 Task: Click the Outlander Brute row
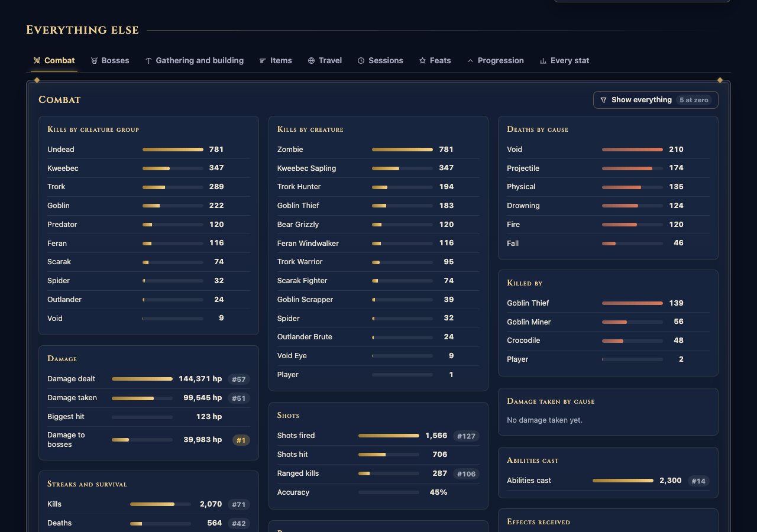tap(378, 337)
